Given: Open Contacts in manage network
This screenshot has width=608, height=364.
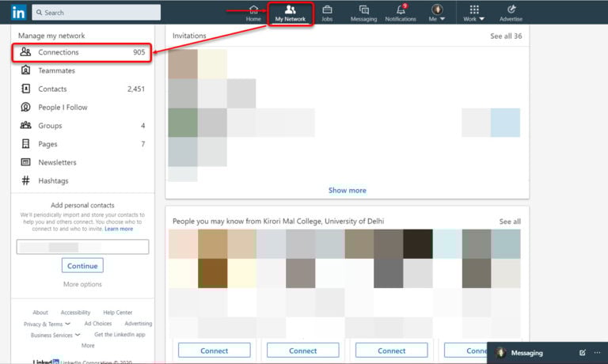Looking at the screenshot, I should point(52,89).
